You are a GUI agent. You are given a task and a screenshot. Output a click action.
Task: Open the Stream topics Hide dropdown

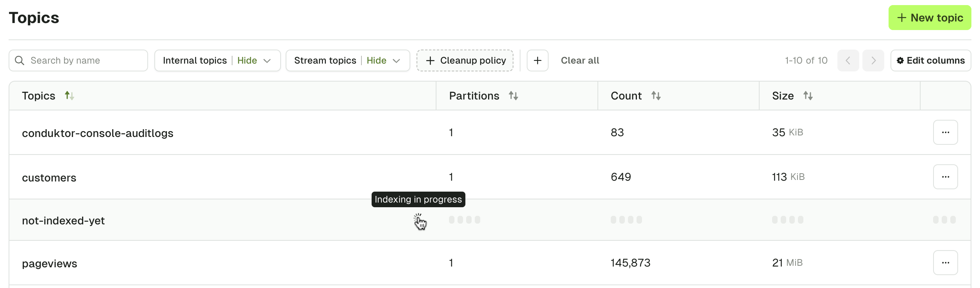[348, 60]
